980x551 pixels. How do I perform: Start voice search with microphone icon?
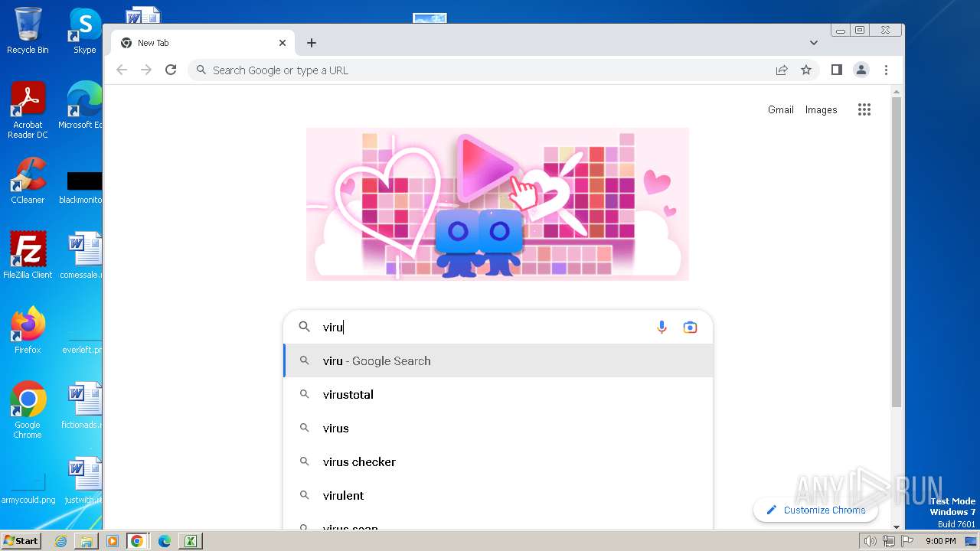pyautogui.click(x=662, y=327)
